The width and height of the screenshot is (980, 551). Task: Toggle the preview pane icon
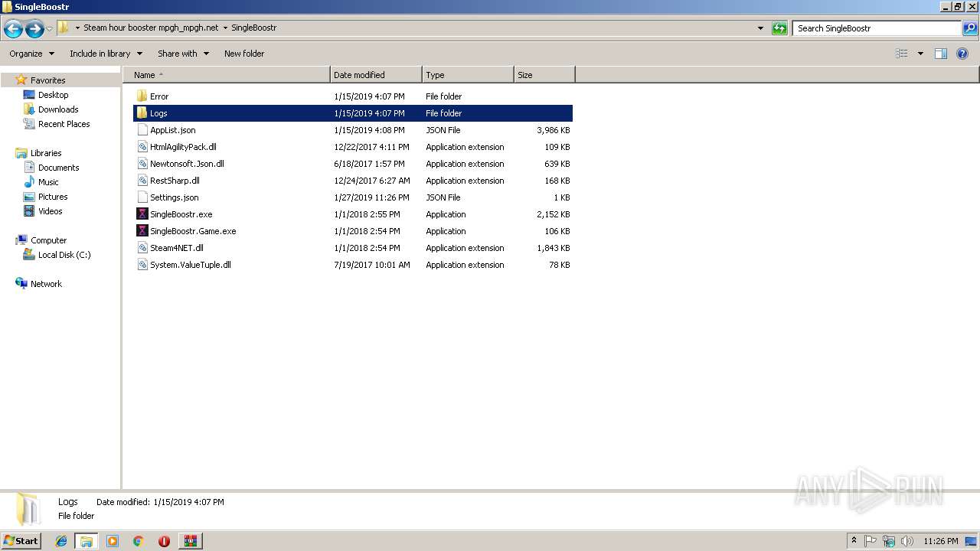point(941,54)
